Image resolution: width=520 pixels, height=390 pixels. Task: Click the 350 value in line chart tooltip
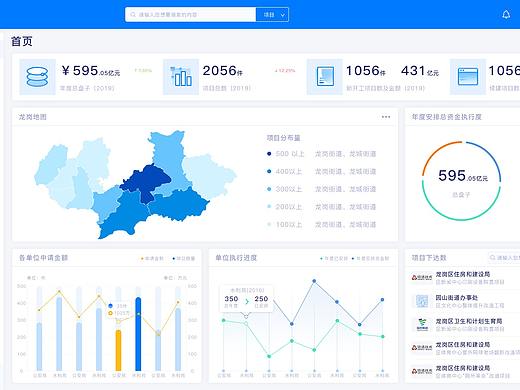[231, 299]
